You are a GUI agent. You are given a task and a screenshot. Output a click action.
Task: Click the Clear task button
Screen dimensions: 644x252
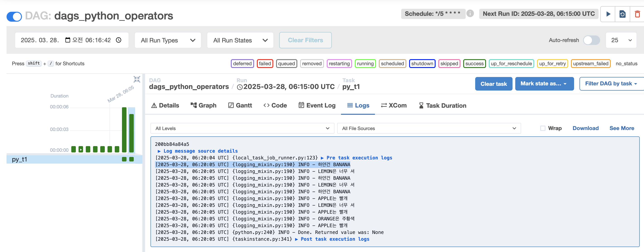pyautogui.click(x=494, y=84)
